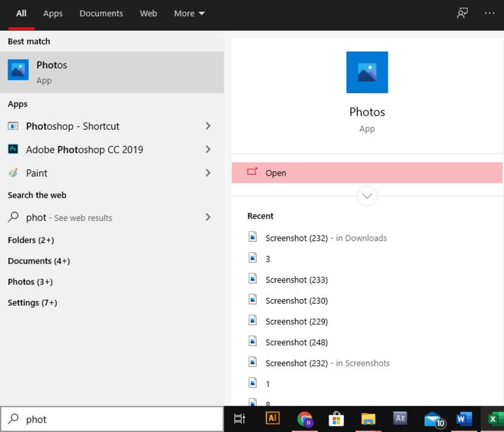Click the Photos app icon in best match

18,70
